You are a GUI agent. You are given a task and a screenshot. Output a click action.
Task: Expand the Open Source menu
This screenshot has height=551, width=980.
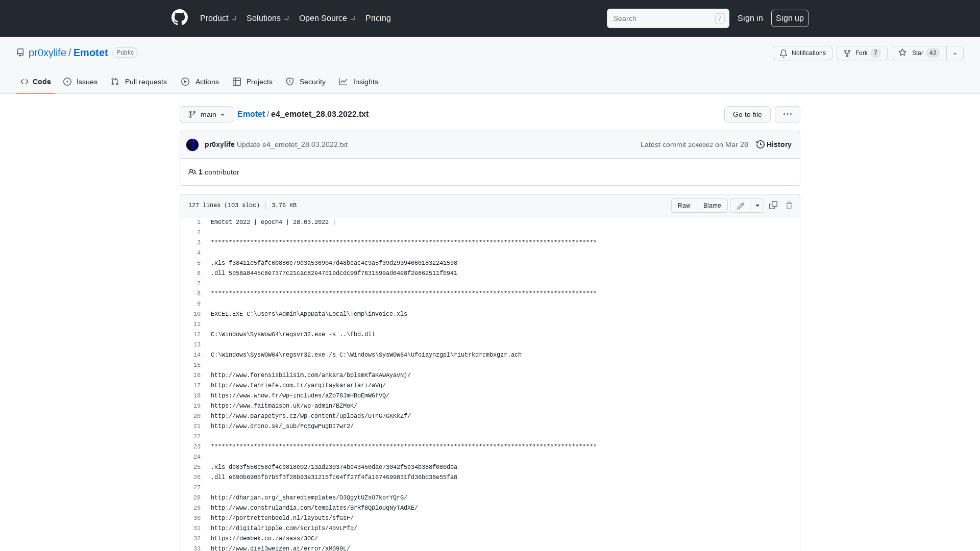pyautogui.click(x=327, y=18)
